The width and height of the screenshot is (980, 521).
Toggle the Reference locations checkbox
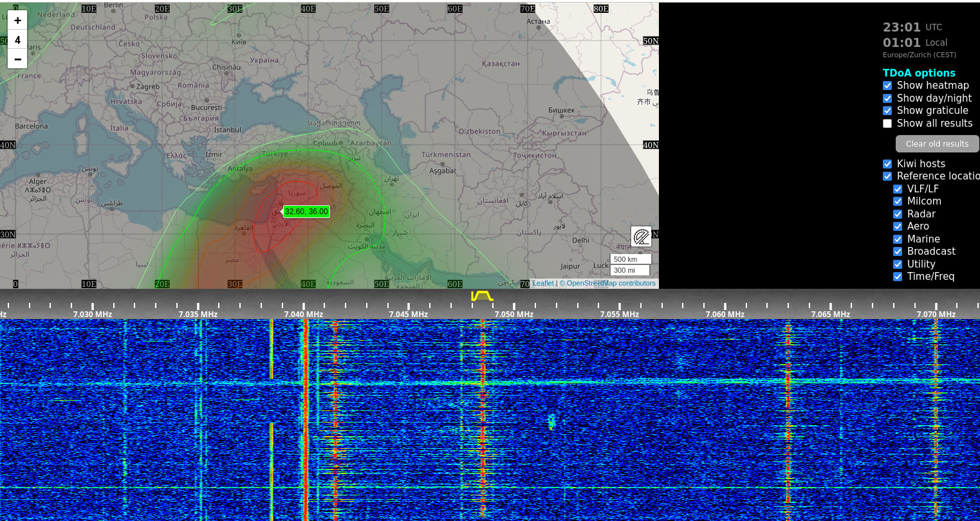(x=887, y=176)
